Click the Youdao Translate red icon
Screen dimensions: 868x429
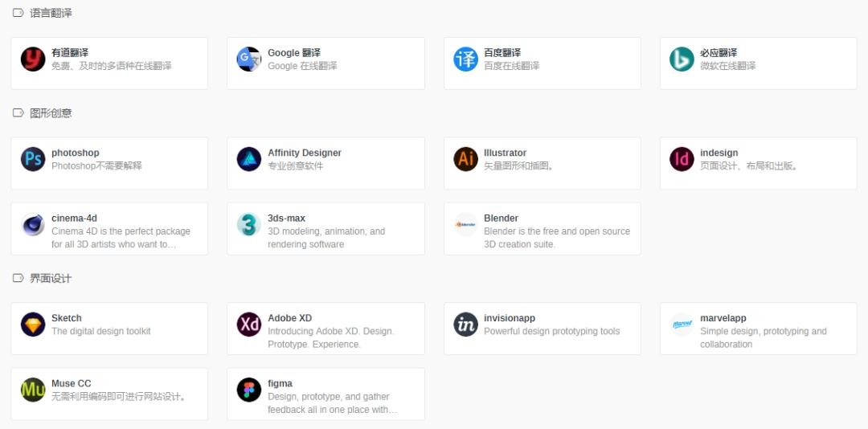pyautogui.click(x=33, y=59)
